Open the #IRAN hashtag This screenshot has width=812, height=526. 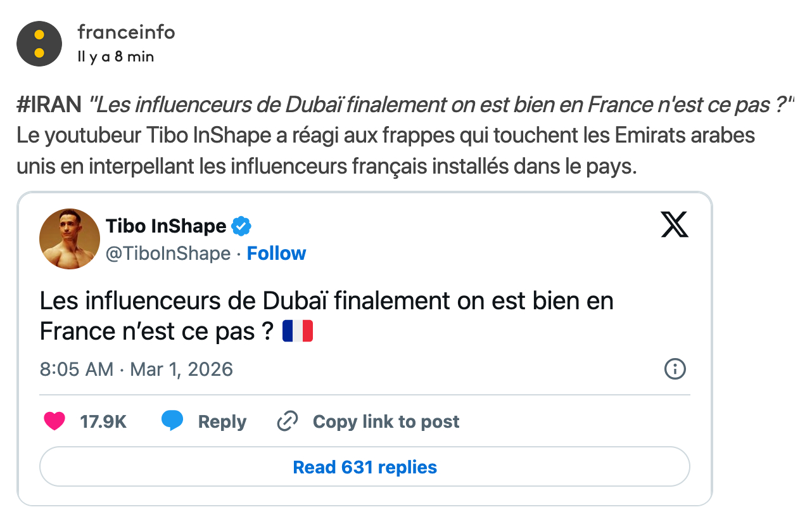49,105
